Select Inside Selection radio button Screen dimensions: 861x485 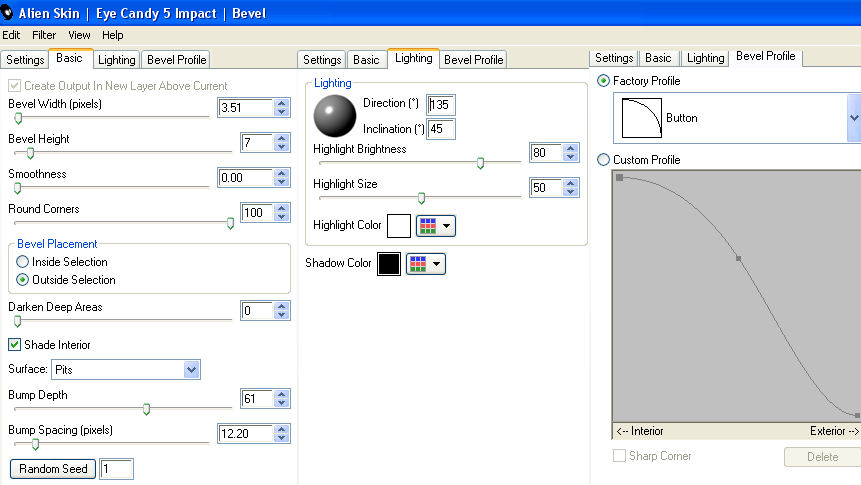23,262
